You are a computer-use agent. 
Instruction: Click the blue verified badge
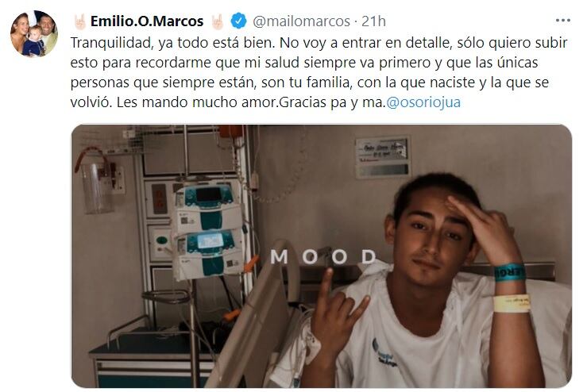[239, 21]
